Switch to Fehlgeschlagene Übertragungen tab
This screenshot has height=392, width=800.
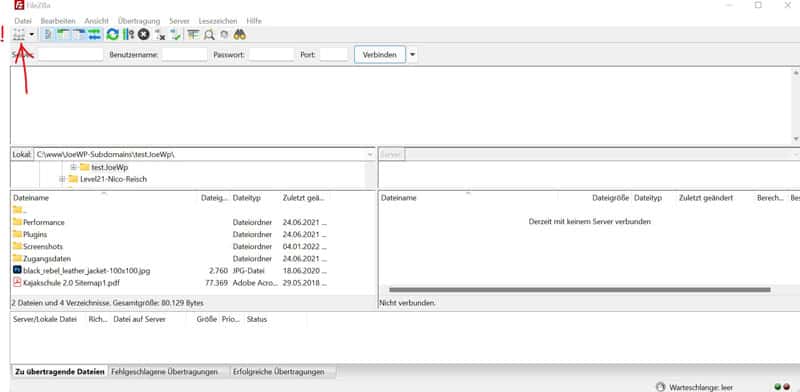(x=164, y=372)
